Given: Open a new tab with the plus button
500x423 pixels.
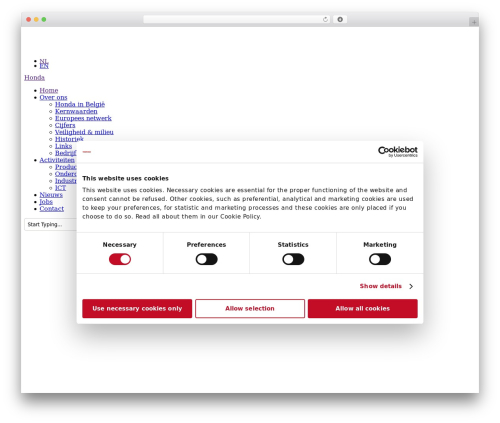Looking at the screenshot, I should tap(474, 22).
